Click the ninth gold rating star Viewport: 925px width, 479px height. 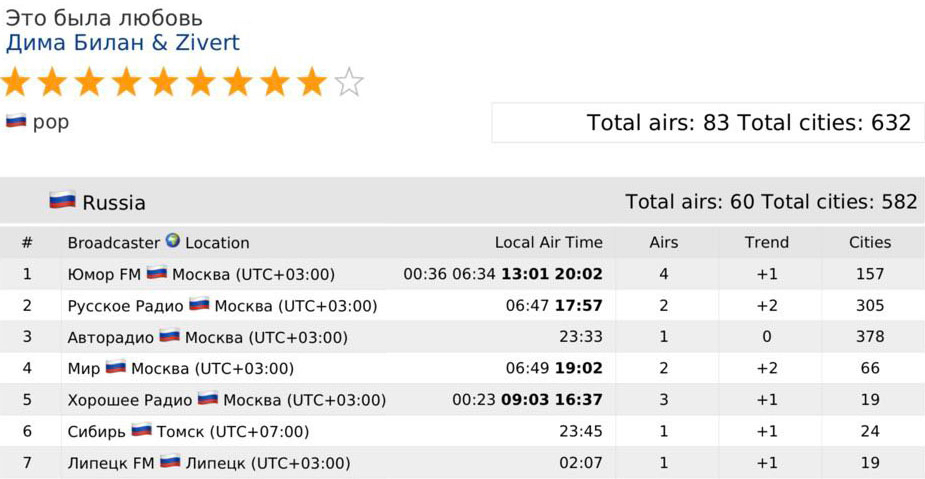[312, 82]
